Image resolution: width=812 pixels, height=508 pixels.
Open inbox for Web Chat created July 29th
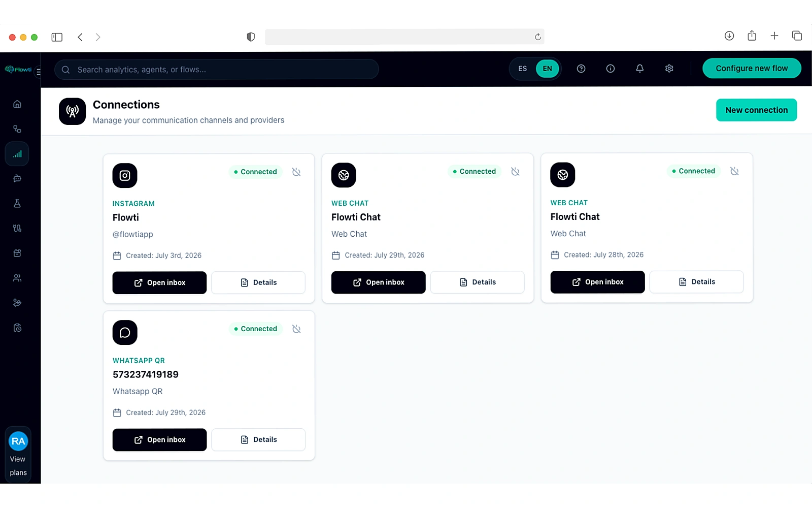point(379,282)
